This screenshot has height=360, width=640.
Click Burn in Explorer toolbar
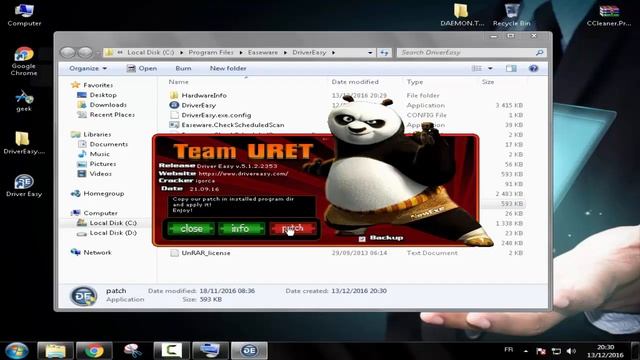[x=183, y=68]
